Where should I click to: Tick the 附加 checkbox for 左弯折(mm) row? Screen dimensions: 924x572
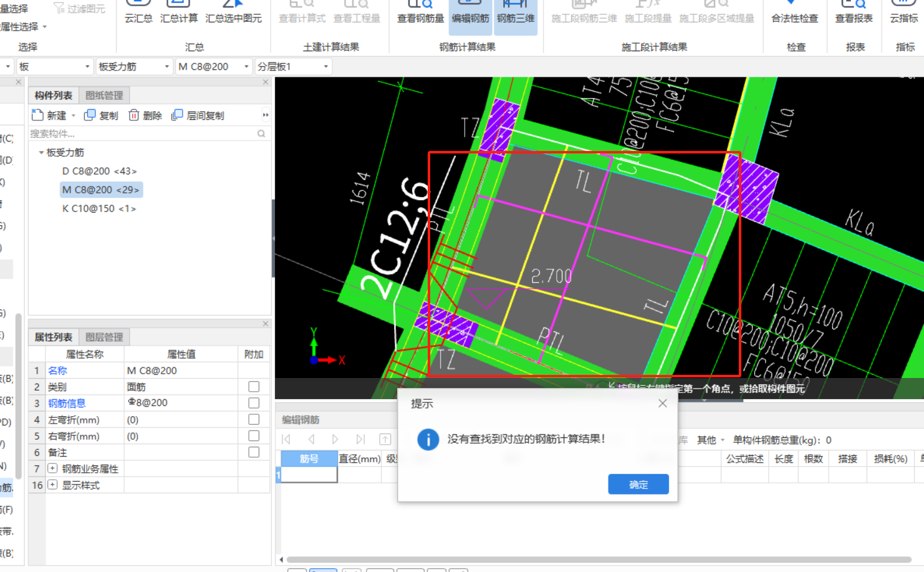coord(254,419)
